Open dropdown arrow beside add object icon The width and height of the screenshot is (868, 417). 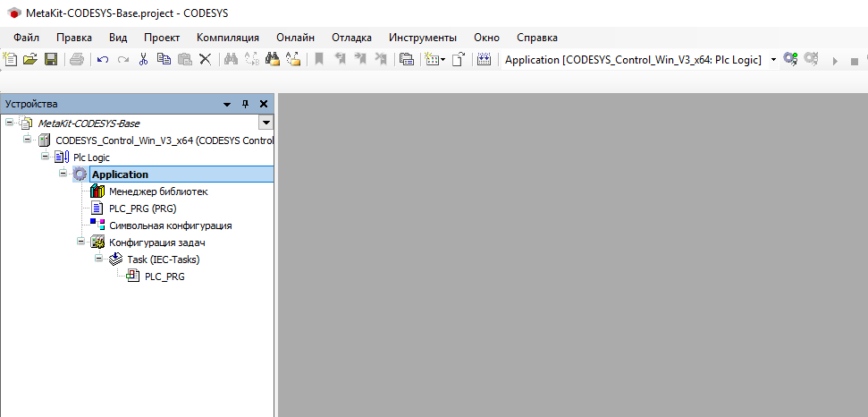tap(442, 60)
